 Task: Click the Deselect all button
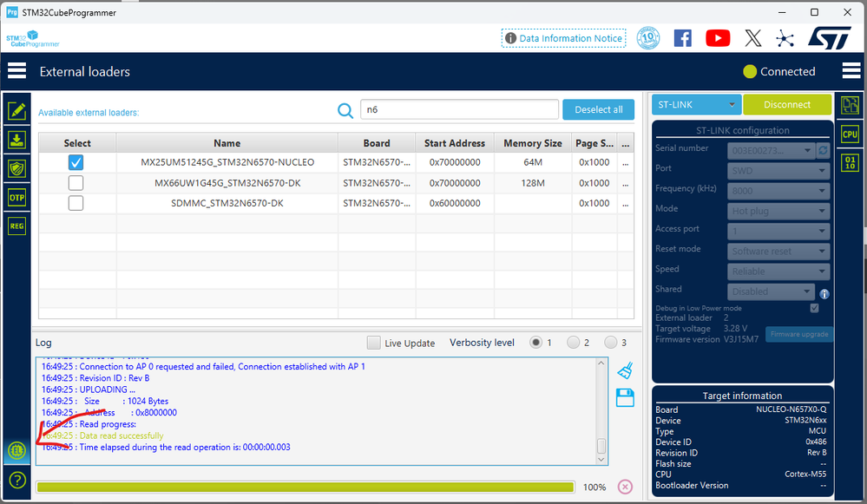[598, 109]
